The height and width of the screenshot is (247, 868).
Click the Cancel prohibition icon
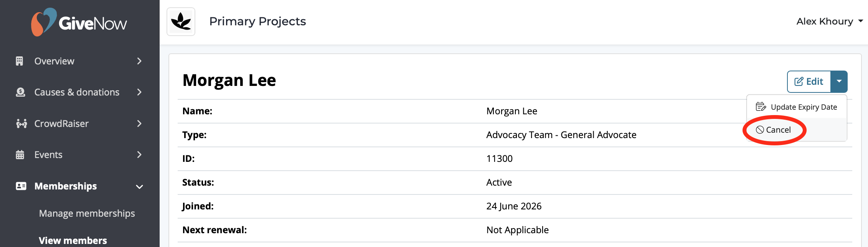click(760, 130)
